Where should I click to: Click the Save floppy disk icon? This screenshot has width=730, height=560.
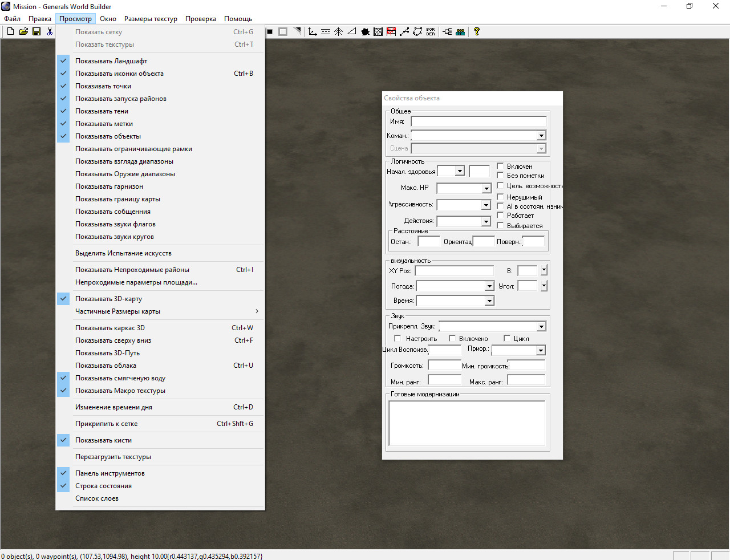click(x=36, y=32)
